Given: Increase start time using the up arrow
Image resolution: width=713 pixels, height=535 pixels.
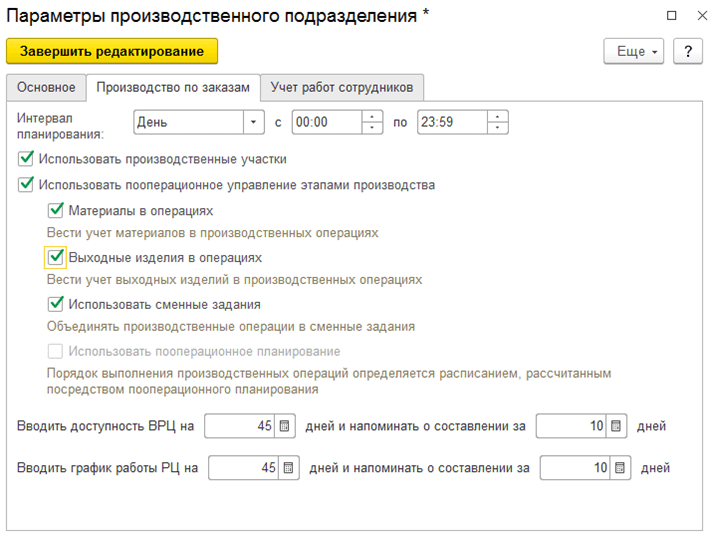Looking at the screenshot, I should 373,117.
